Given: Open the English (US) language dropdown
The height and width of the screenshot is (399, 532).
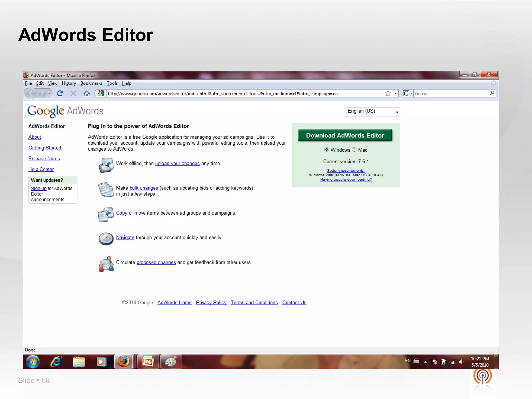Looking at the screenshot, I should click(x=373, y=112).
